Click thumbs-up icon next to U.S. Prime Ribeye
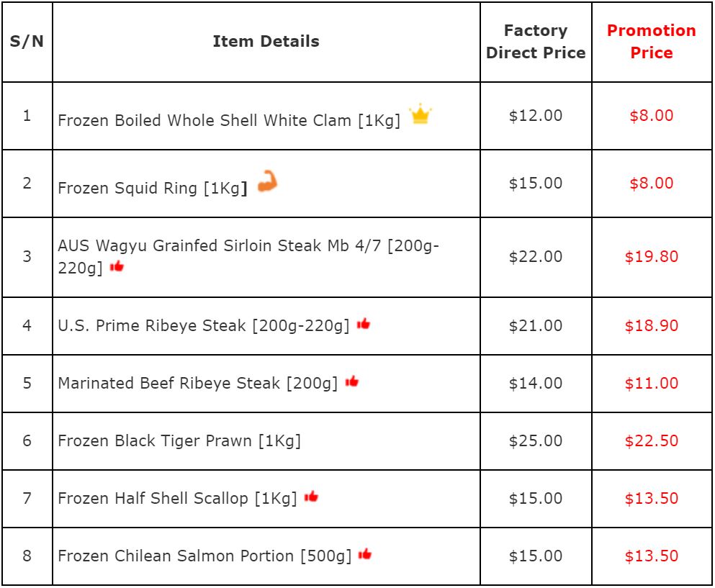Viewport: 715px width, 588px height. point(364,324)
